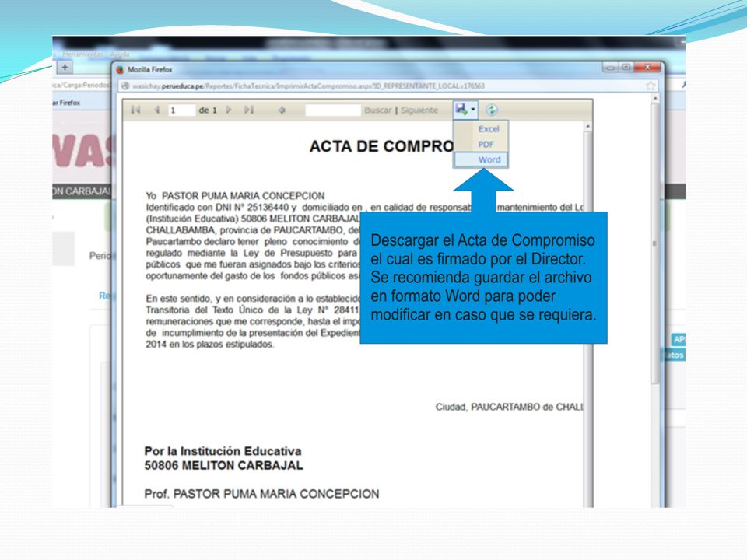
Task: Go to previous page of report
Action: (x=156, y=110)
